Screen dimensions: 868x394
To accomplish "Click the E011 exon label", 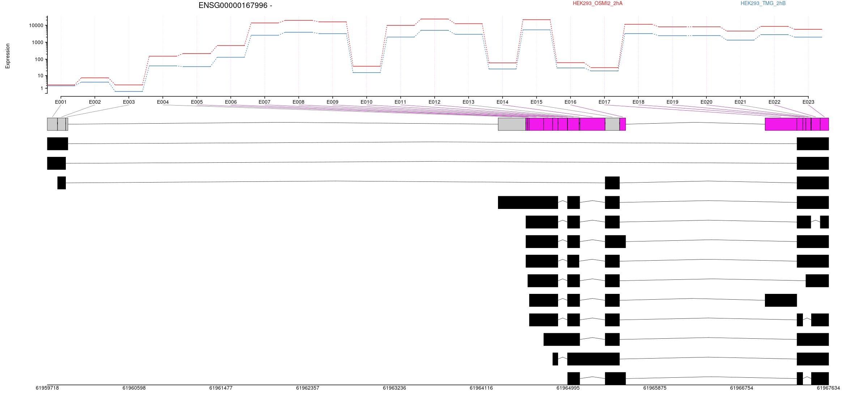I will (x=400, y=102).
